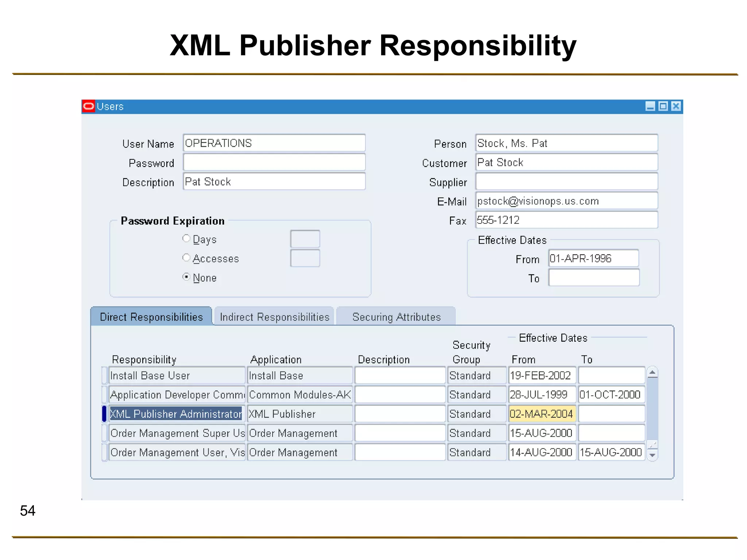The height and width of the screenshot is (560, 747).
Task: Click the Description field with Pat Stock
Action: click(274, 182)
